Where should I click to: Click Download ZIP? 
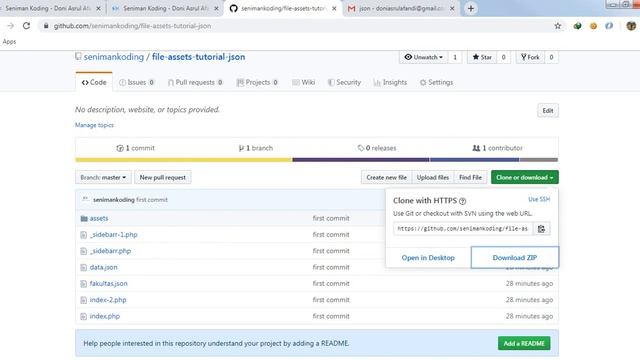click(x=515, y=258)
